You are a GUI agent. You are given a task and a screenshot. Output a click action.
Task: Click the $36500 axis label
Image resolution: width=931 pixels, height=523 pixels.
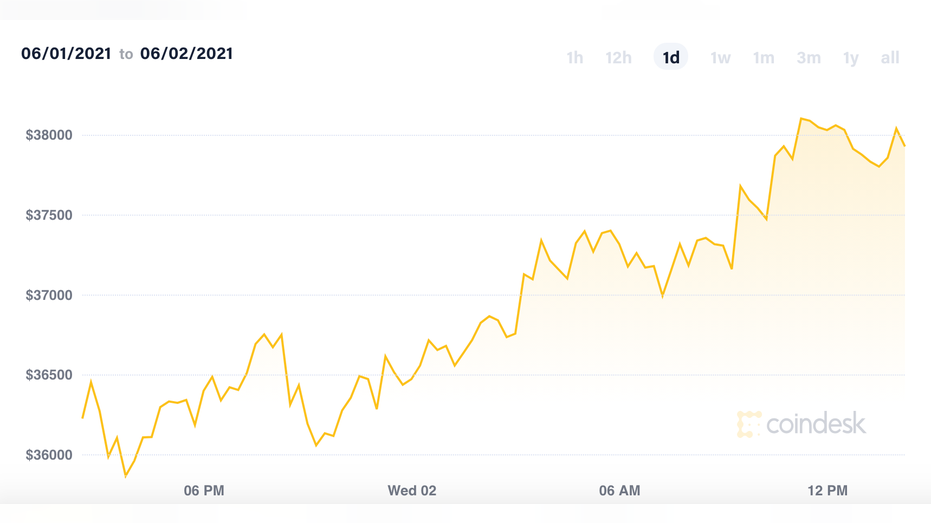point(49,375)
